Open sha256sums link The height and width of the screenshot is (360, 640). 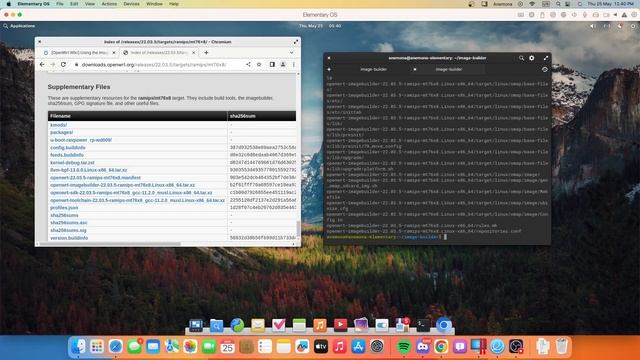[x=64, y=215]
